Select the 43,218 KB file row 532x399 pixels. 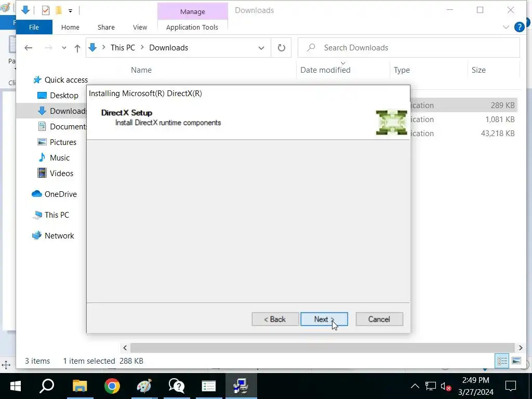click(463, 134)
